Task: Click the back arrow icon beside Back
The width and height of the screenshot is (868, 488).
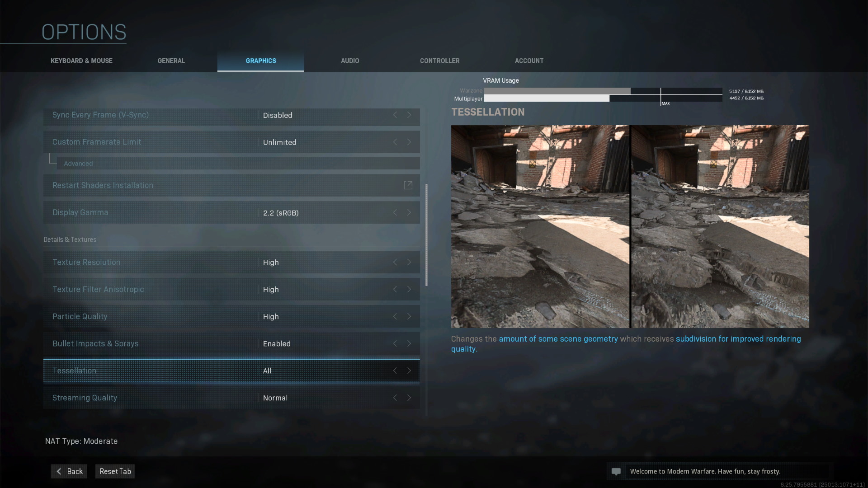Action: point(59,471)
